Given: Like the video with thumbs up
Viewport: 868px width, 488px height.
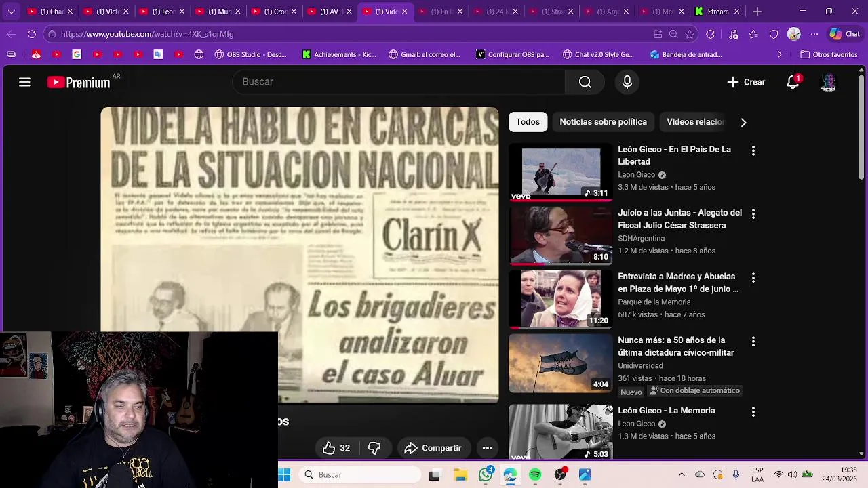Looking at the screenshot, I should click(336, 448).
